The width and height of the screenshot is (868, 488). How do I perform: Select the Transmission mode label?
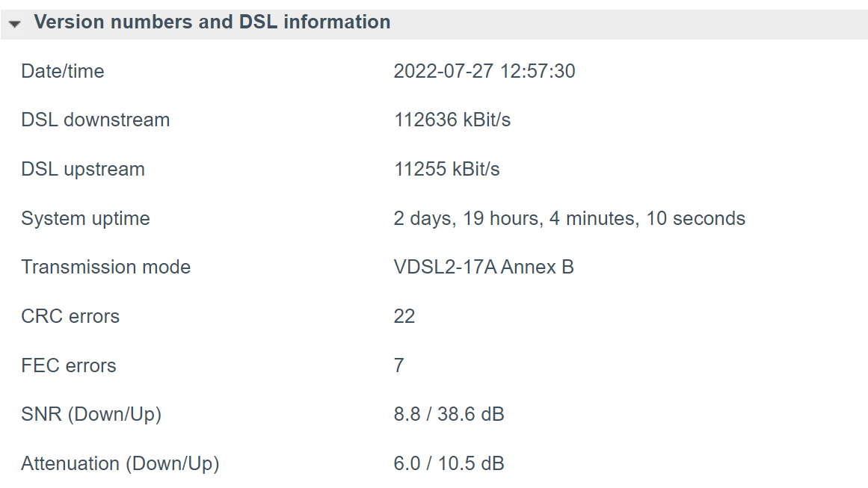pos(106,268)
